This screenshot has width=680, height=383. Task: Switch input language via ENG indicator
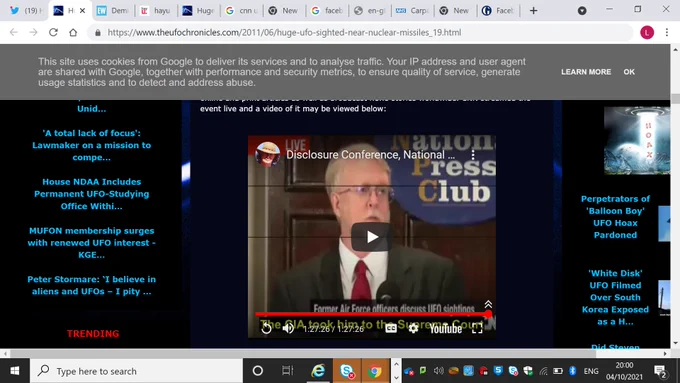coord(591,371)
